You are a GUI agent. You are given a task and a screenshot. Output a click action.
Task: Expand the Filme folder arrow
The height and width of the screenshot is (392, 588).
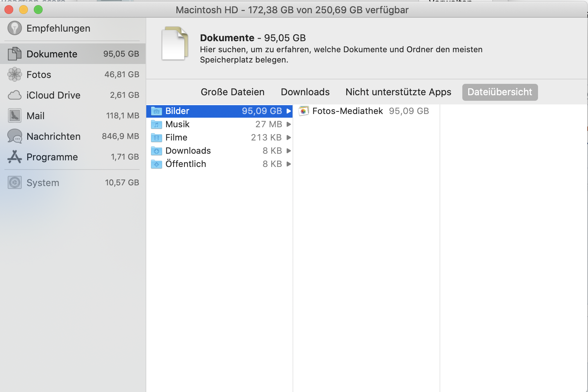point(289,138)
